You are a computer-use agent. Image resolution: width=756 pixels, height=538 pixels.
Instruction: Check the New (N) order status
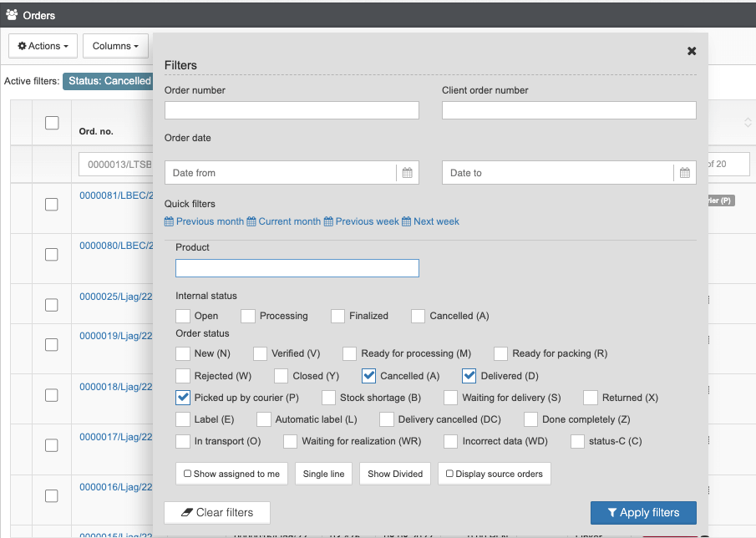tap(183, 354)
